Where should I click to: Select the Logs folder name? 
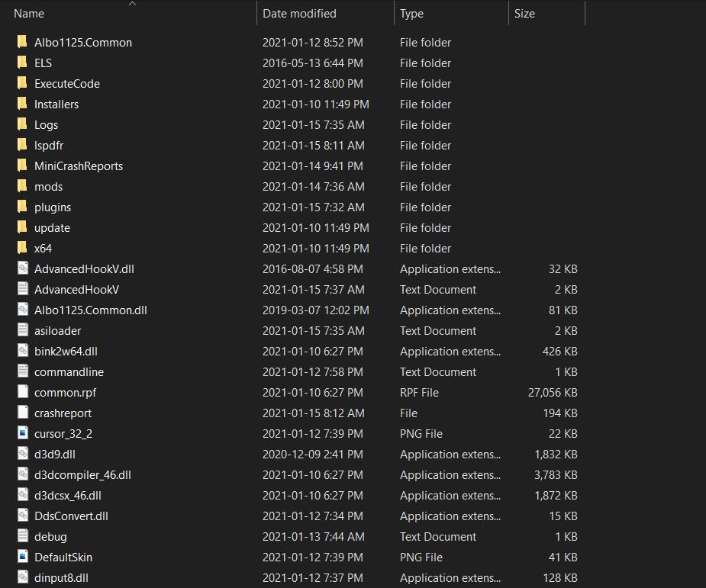tap(46, 124)
